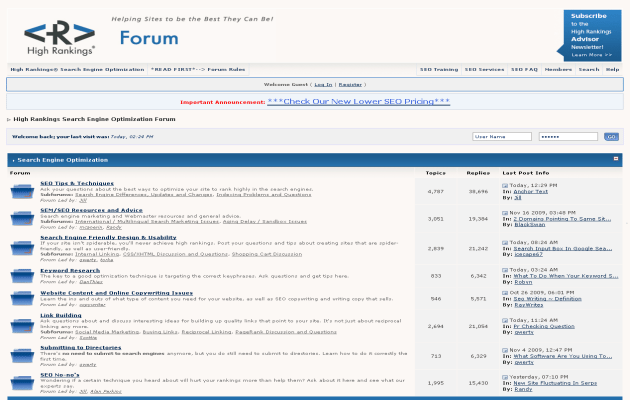
Task: Click the High Rankings logo
Action: (59, 37)
